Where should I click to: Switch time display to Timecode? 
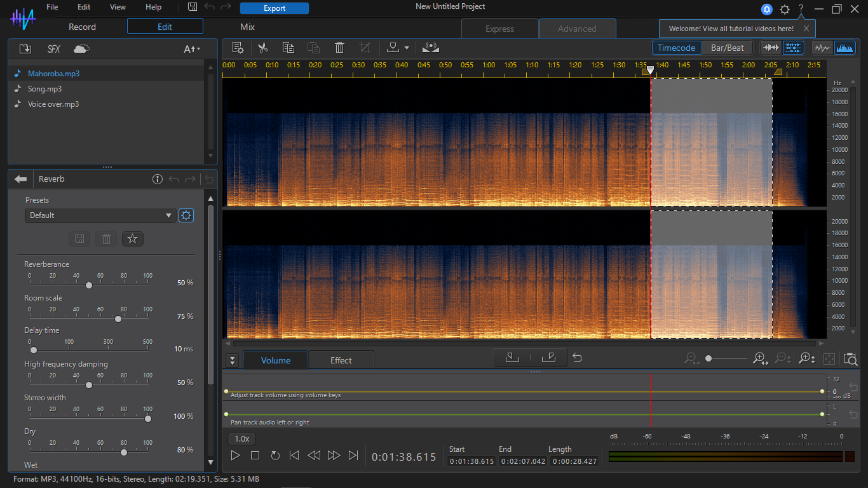click(676, 48)
